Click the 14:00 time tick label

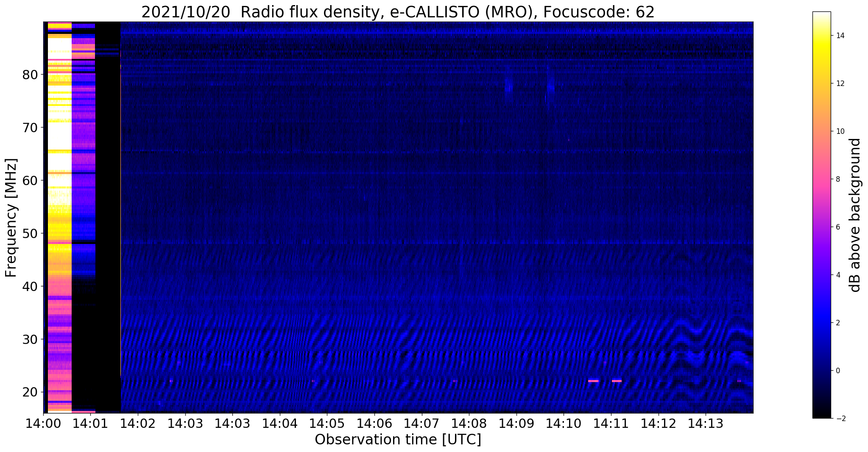point(43,423)
